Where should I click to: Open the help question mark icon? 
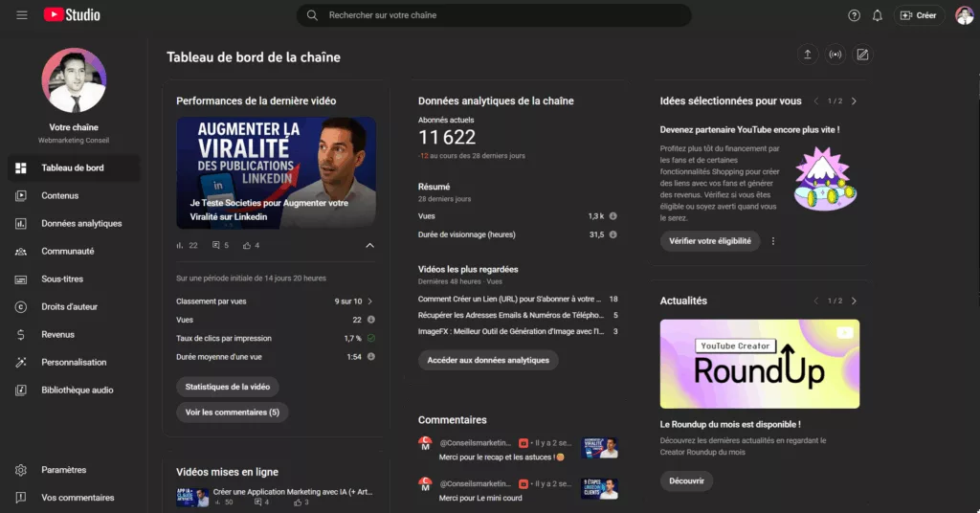click(x=854, y=15)
